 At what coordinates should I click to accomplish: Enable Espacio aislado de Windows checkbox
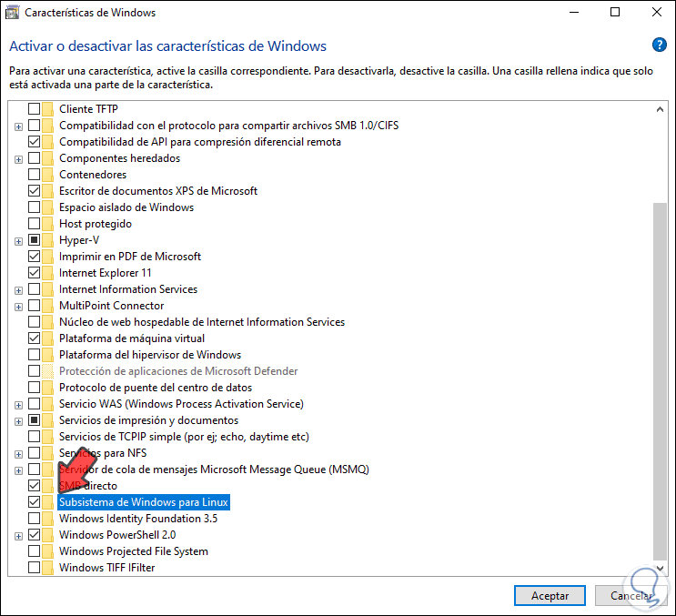coord(34,207)
